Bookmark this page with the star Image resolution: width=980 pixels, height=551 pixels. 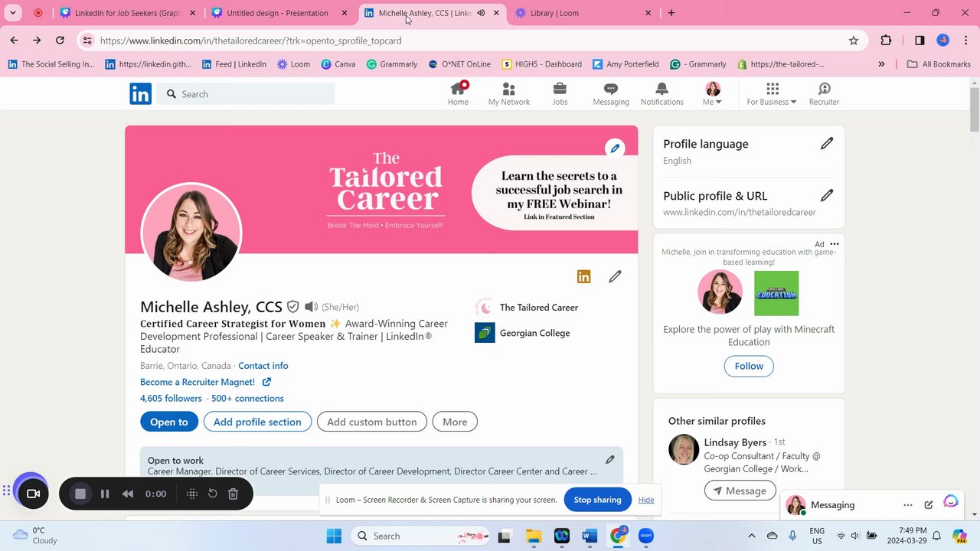pyautogui.click(x=854, y=41)
